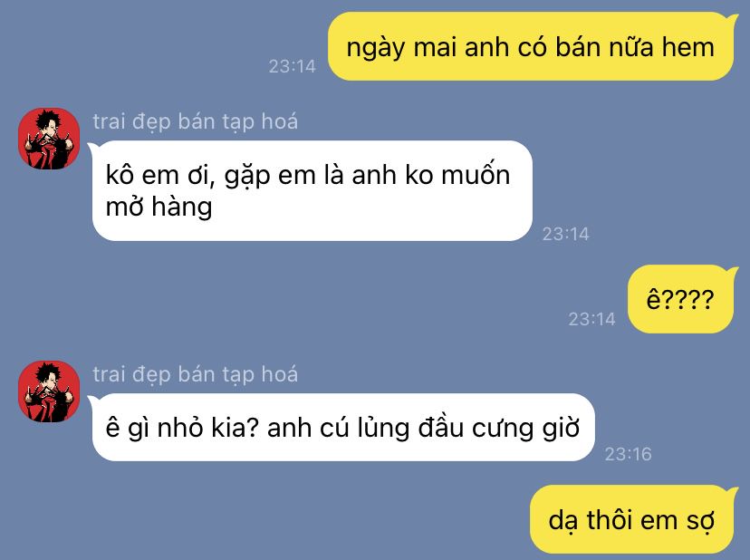Click the 23:14 timestamp beside 'ngày mai anh' message
This screenshot has width=750, height=560.
coord(293,66)
